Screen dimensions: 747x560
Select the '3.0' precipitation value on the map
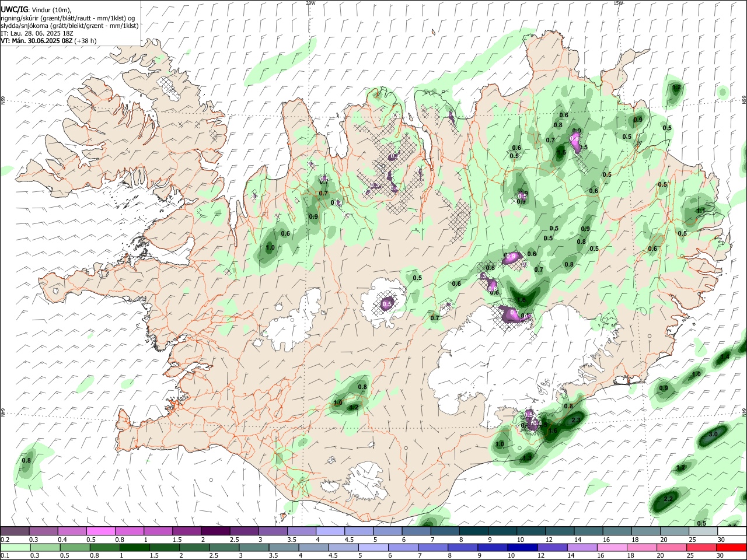[713, 435]
